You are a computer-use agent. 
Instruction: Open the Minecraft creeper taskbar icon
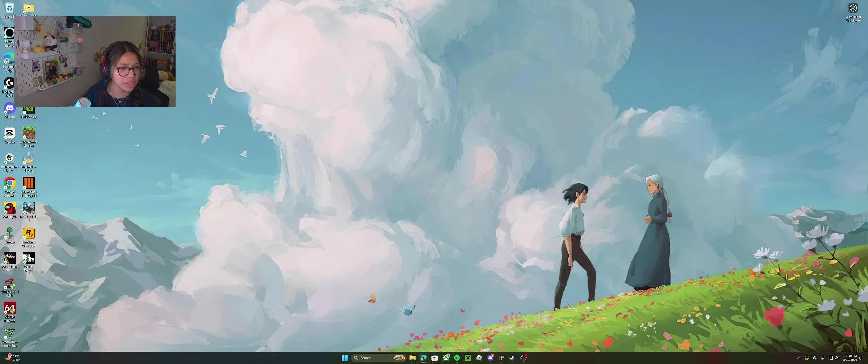[468, 358]
